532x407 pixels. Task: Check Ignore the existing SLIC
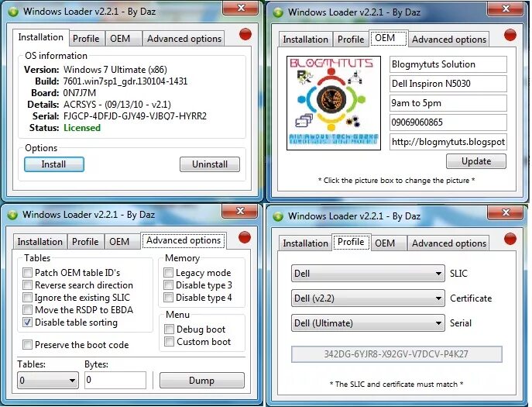point(27,297)
